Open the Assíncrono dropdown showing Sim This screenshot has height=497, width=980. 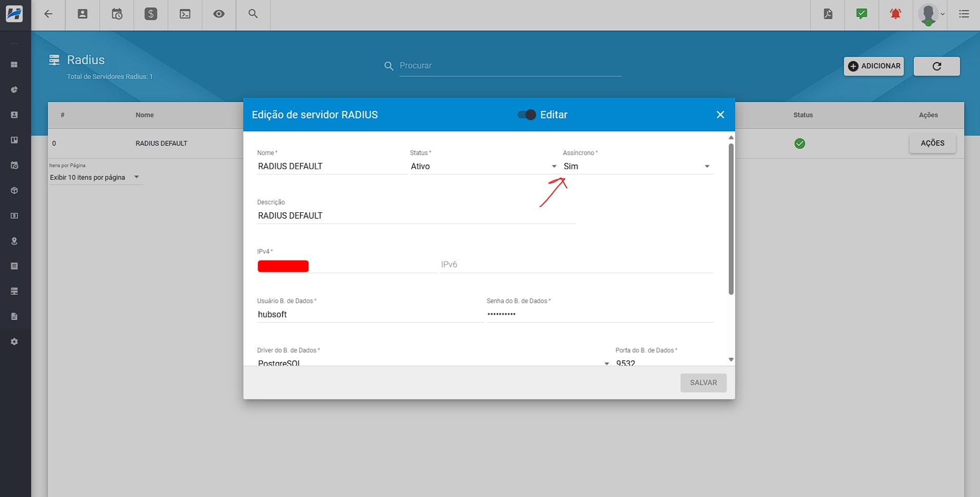pyautogui.click(x=637, y=166)
